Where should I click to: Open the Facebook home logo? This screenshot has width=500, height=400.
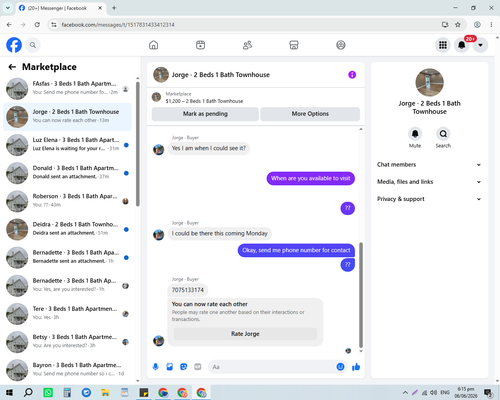(x=14, y=45)
